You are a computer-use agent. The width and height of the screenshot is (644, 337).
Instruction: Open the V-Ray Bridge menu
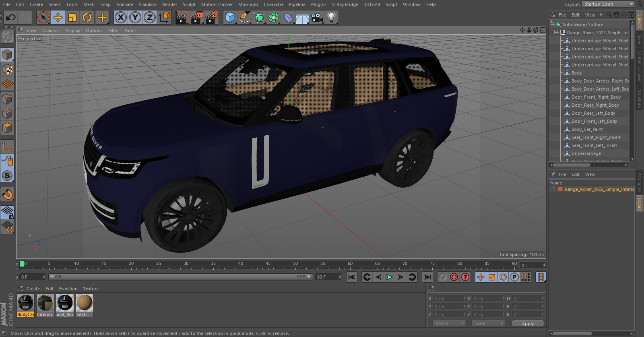[x=345, y=4]
